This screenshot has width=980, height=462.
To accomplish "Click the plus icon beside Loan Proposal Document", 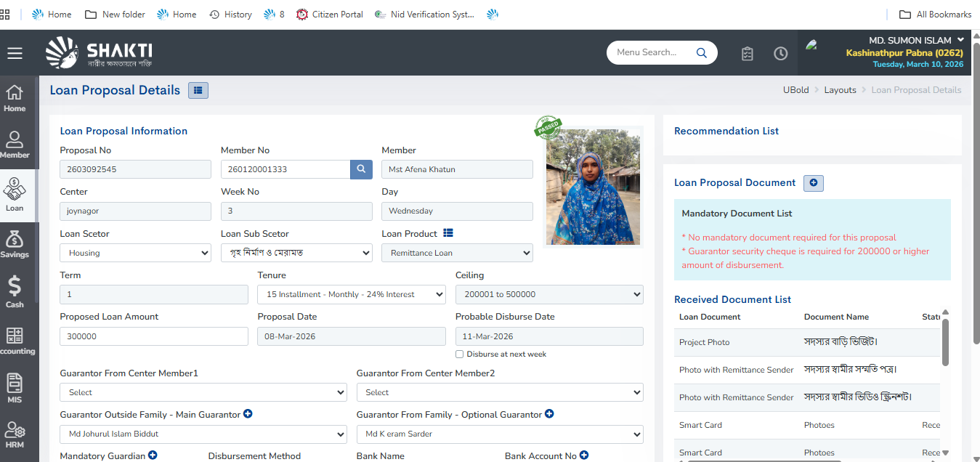I will tap(813, 183).
